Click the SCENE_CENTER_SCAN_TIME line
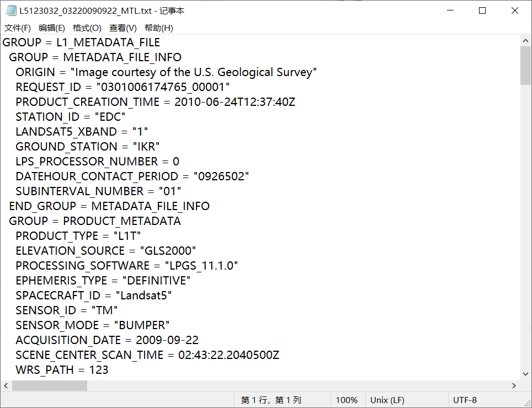Image resolution: width=532 pixels, height=408 pixels. 147,356
